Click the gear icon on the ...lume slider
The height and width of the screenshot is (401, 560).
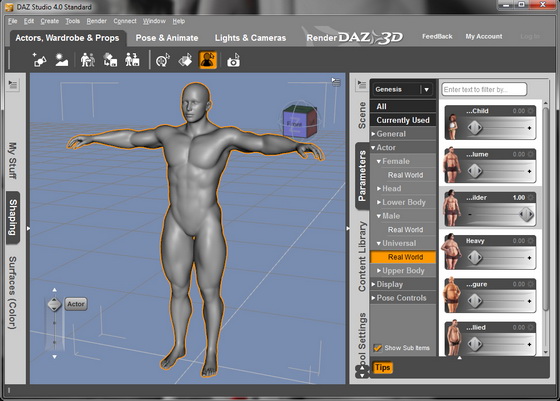tap(531, 155)
